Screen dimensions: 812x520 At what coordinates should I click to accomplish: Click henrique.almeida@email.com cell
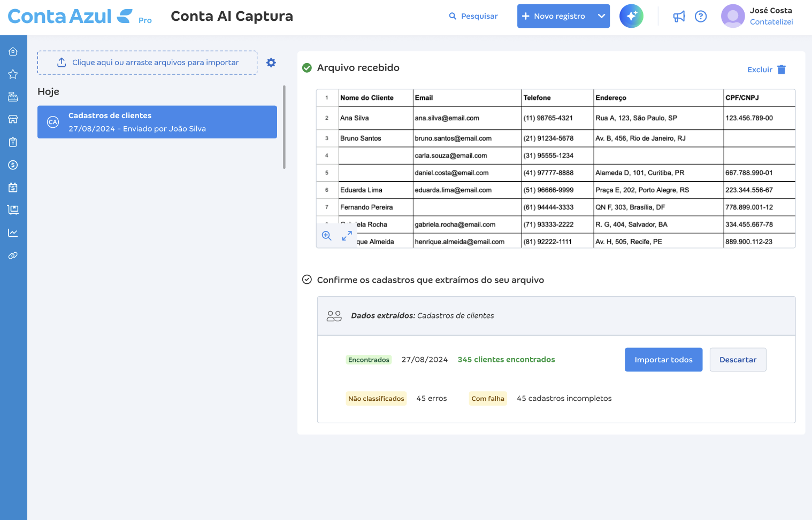pos(468,242)
